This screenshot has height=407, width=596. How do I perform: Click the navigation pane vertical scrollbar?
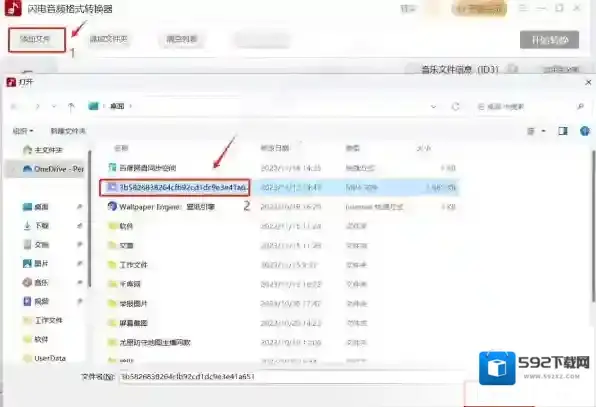90,219
